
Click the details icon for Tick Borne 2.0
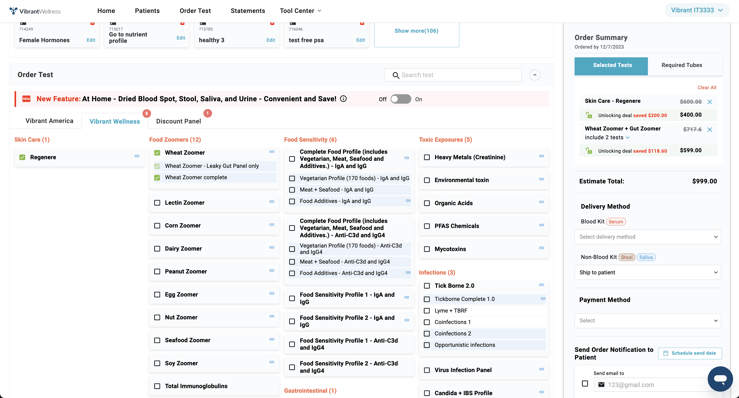coord(542,285)
